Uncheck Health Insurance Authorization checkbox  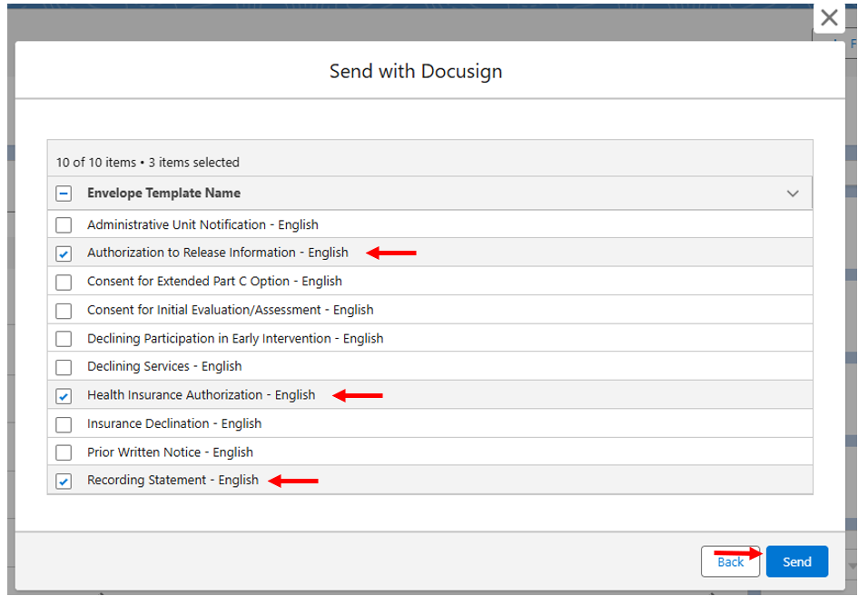(64, 396)
